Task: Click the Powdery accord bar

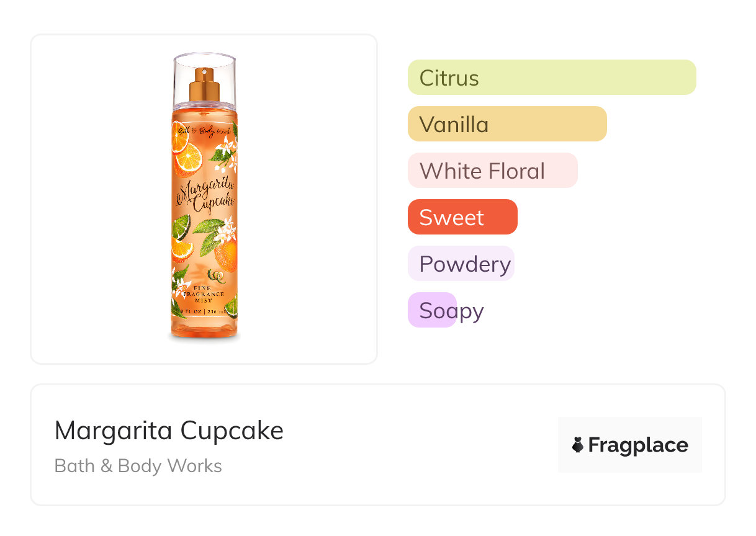Action: pos(461,264)
